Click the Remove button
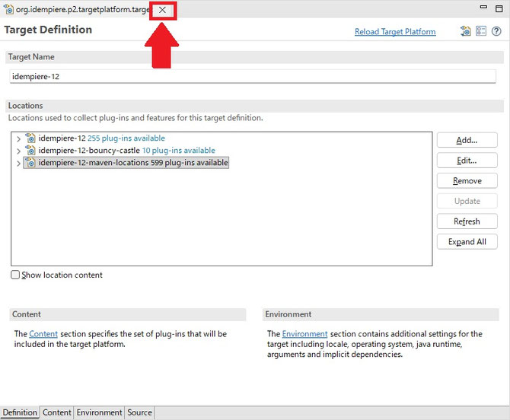Screen dimensions: 510x420 click(467, 181)
